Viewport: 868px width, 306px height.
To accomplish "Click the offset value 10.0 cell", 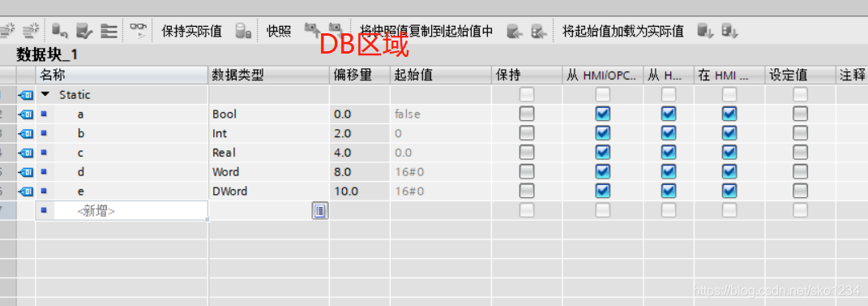I will pos(360,192).
